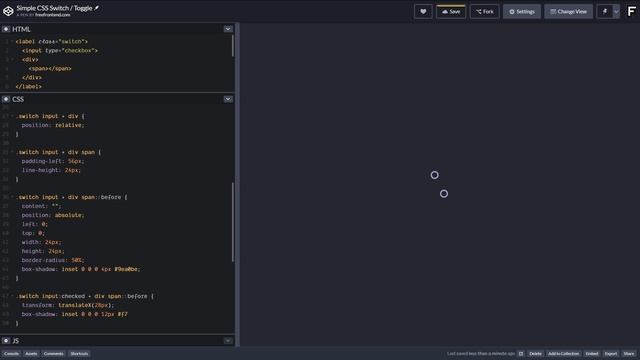The height and width of the screenshot is (360, 640).
Task: Open the Change View menu
Action: pyautogui.click(x=568, y=11)
